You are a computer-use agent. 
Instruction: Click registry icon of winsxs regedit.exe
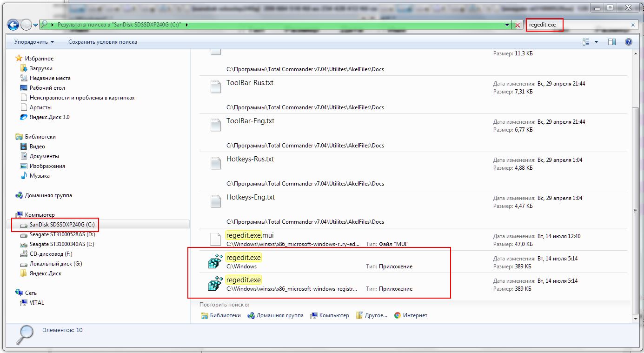pos(215,283)
